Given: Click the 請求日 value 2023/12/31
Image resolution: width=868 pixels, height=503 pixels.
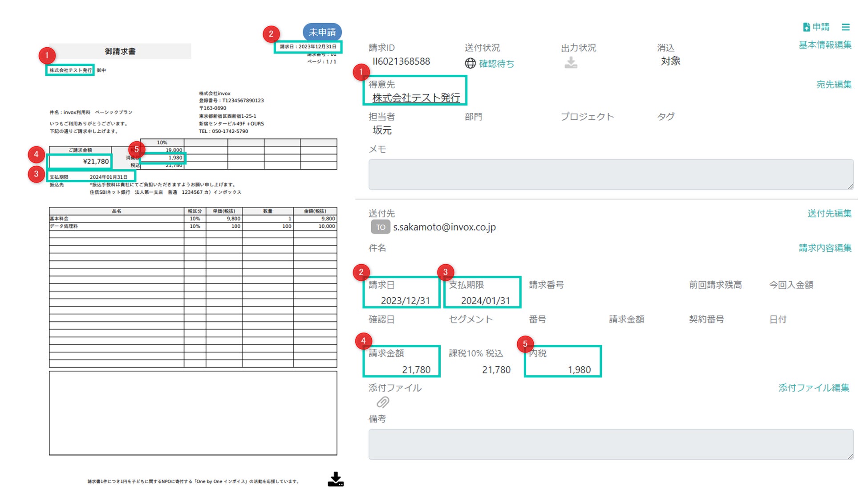Looking at the screenshot, I should pos(405,301).
